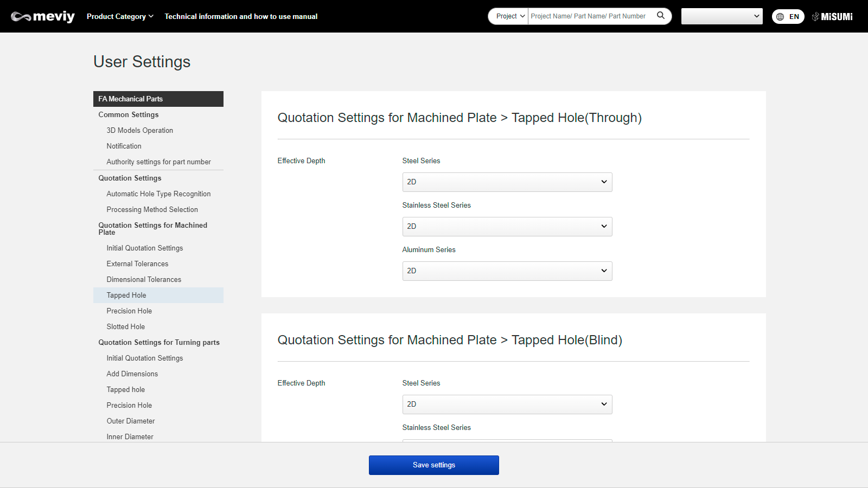Open Through hole Steel Series depth dropdown

pos(507,182)
